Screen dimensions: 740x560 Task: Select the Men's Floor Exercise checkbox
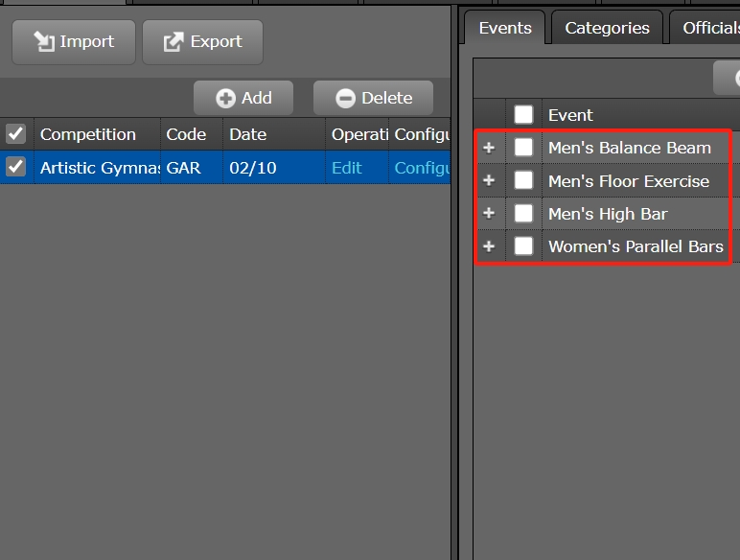click(x=523, y=180)
